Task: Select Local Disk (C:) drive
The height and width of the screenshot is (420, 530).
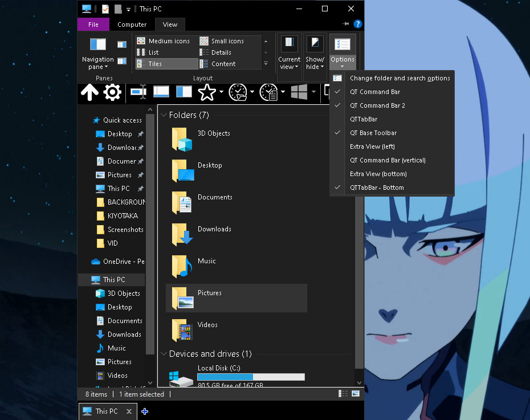Action: click(x=237, y=376)
